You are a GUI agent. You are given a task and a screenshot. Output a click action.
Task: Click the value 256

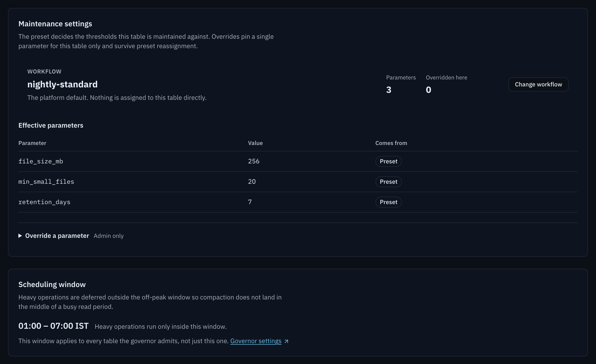point(254,161)
